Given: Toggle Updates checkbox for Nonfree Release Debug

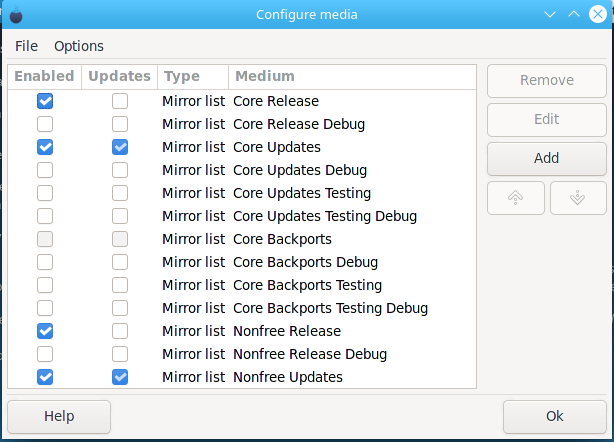Looking at the screenshot, I should pyautogui.click(x=120, y=354).
